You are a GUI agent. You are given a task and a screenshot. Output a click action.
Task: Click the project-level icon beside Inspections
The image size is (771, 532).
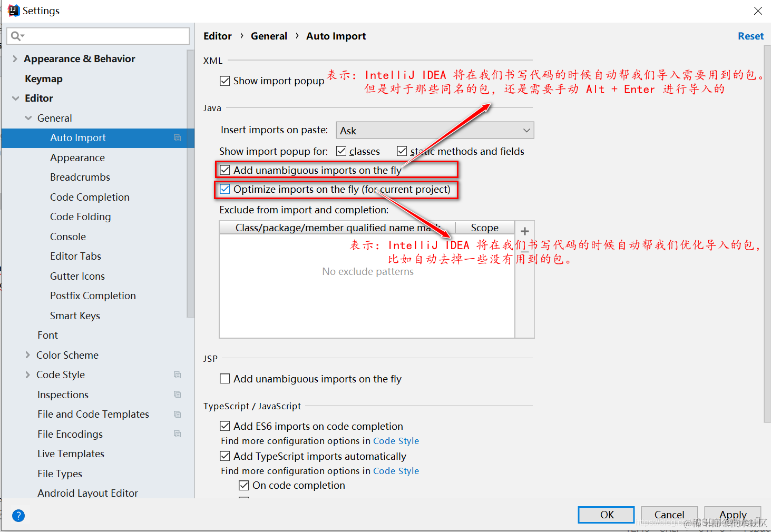[x=177, y=395]
